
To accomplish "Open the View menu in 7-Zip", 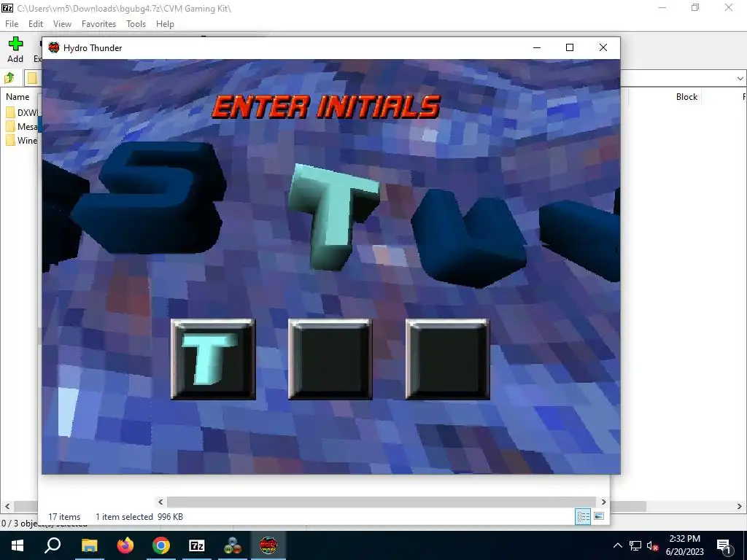I will point(62,24).
